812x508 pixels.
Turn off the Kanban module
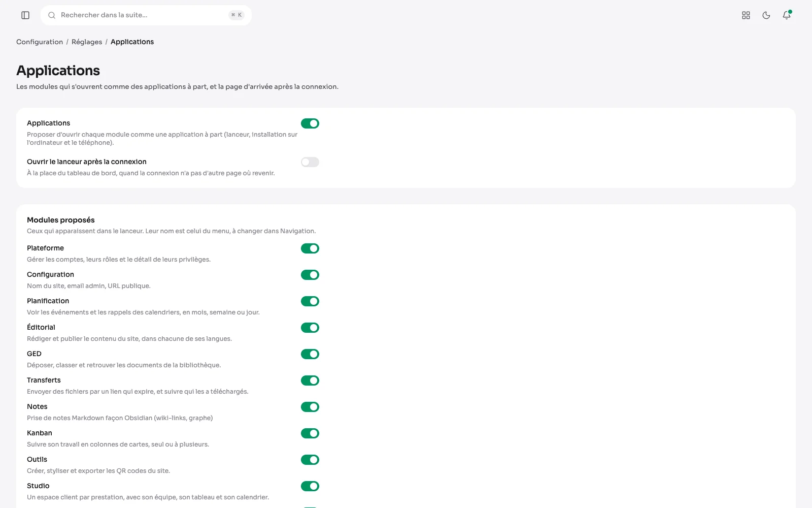pos(310,433)
